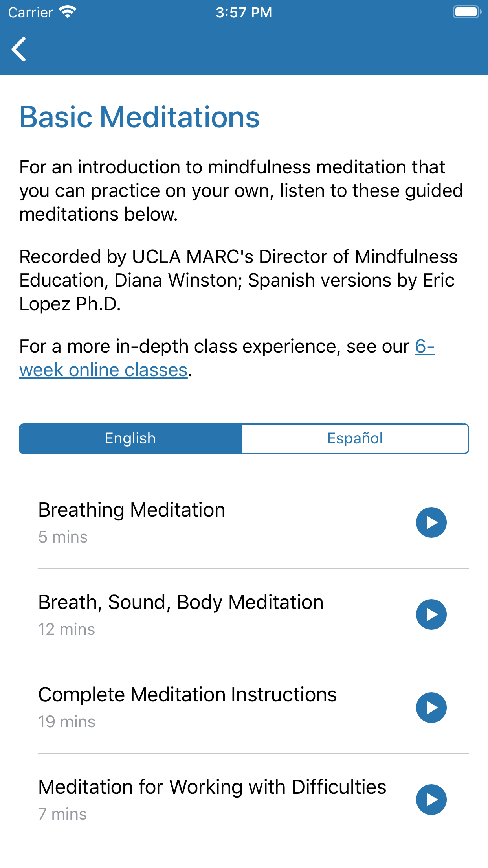Tap the 5 mins duration label
This screenshot has width=488, height=868.
pos(63,537)
